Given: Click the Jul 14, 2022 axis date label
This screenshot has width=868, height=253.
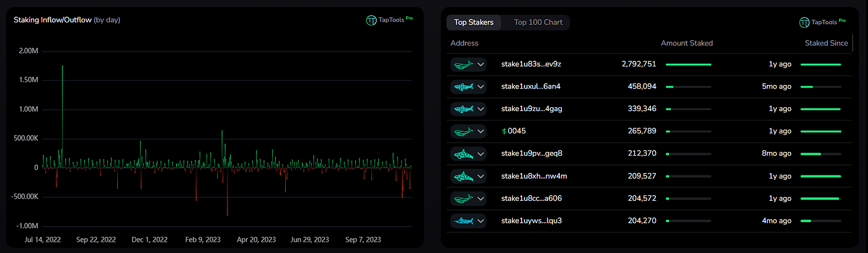Looking at the screenshot, I should [x=43, y=239].
